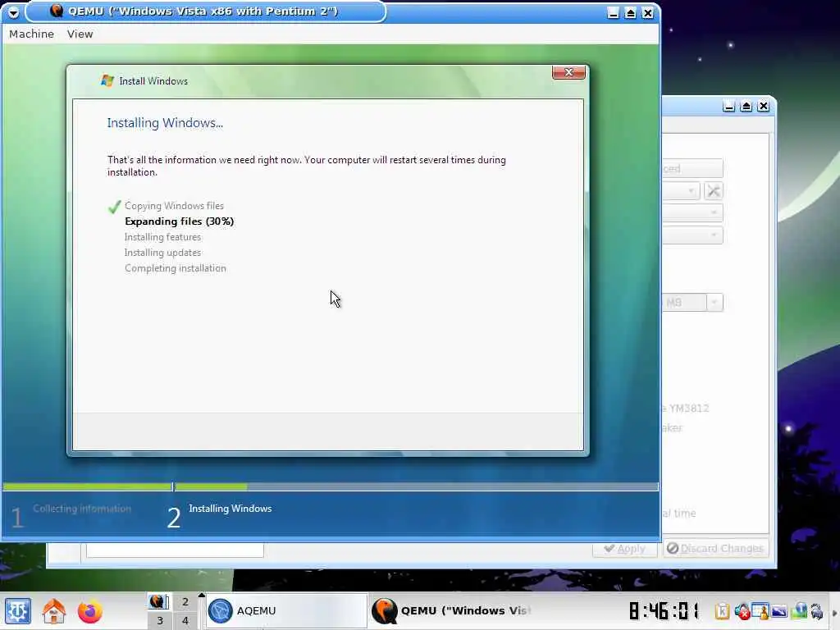Click the network monitor tray icon
The image size is (840, 630).
799,610
